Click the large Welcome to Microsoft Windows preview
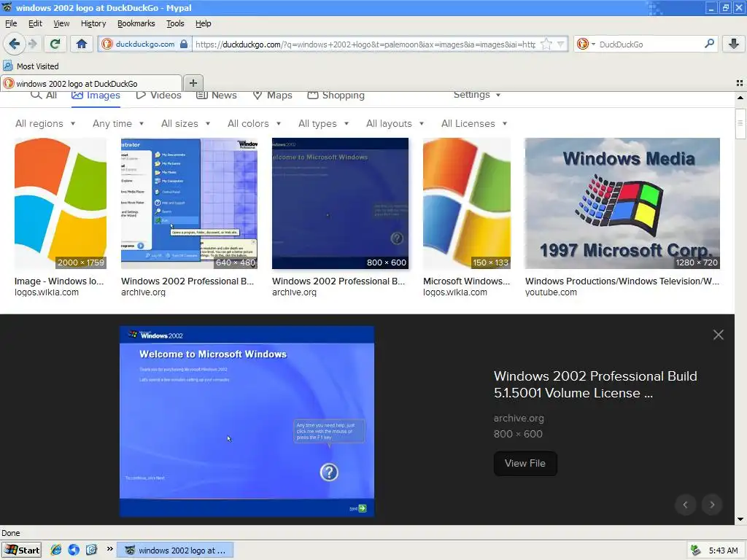The height and width of the screenshot is (560, 747). [247, 421]
